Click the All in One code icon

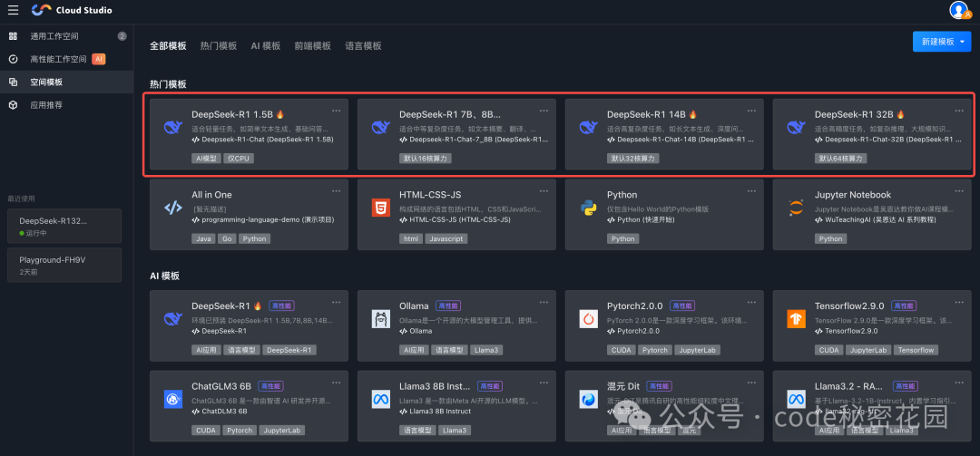coord(172,208)
